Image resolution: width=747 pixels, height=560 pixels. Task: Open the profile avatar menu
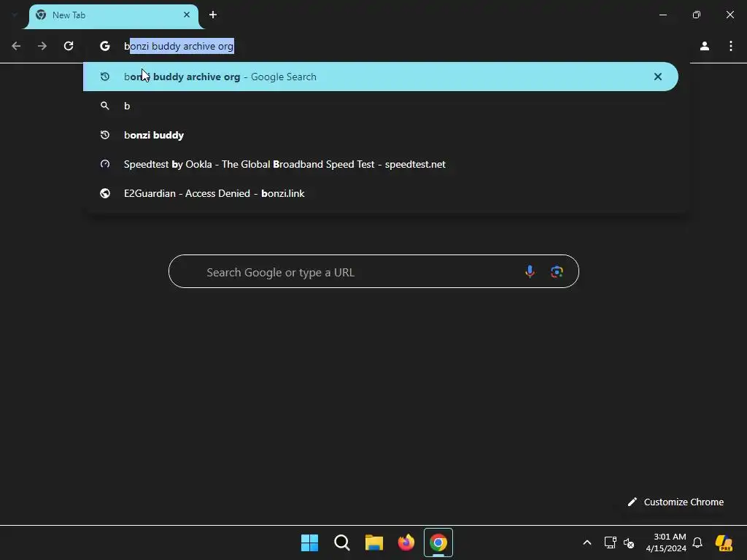pyautogui.click(x=705, y=46)
